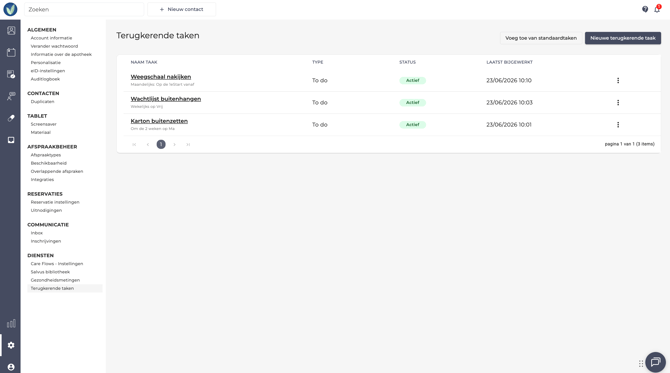Open the inbox tray icon in sidebar
Image resolution: width=670 pixels, height=373 pixels.
click(x=11, y=140)
